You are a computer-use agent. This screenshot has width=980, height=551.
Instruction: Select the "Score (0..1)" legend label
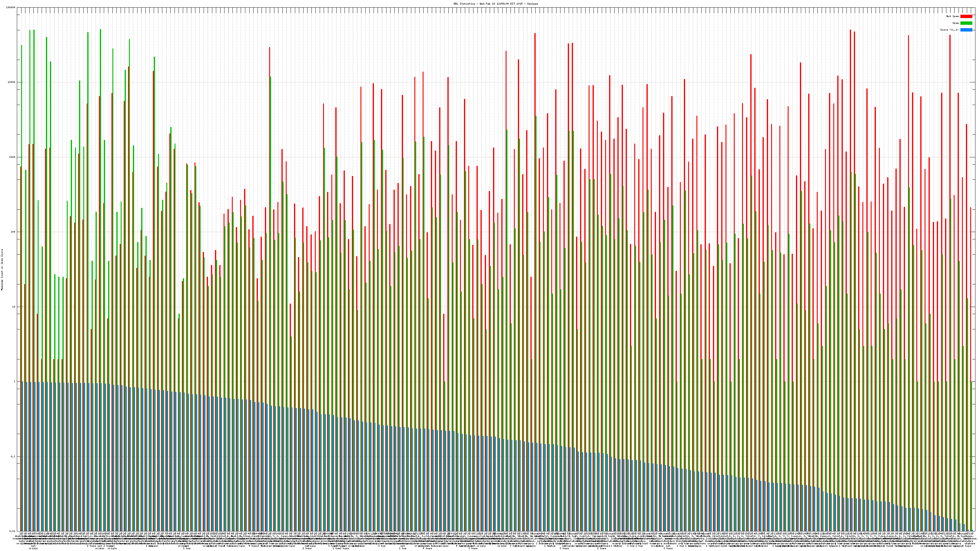pyautogui.click(x=949, y=30)
